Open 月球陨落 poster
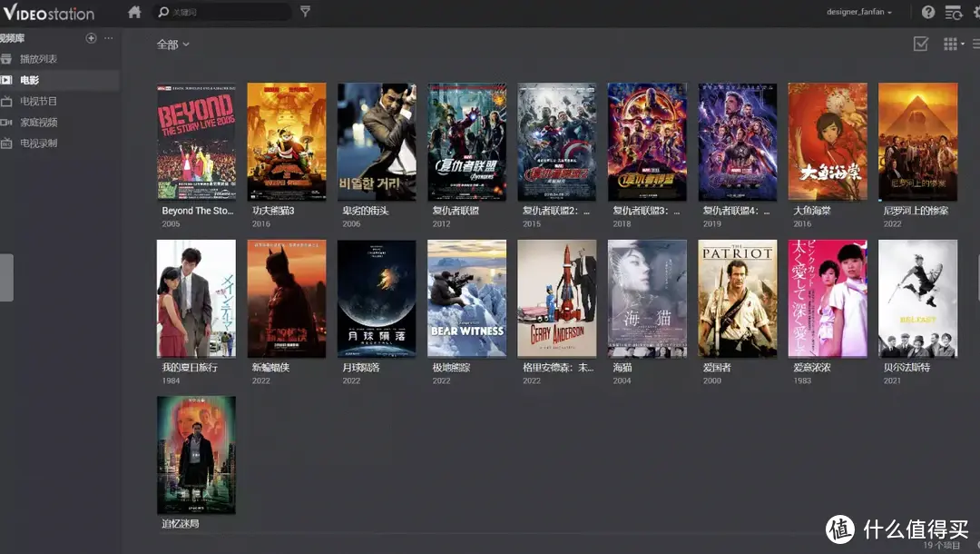The height and width of the screenshot is (554, 980). pyautogui.click(x=377, y=299)
